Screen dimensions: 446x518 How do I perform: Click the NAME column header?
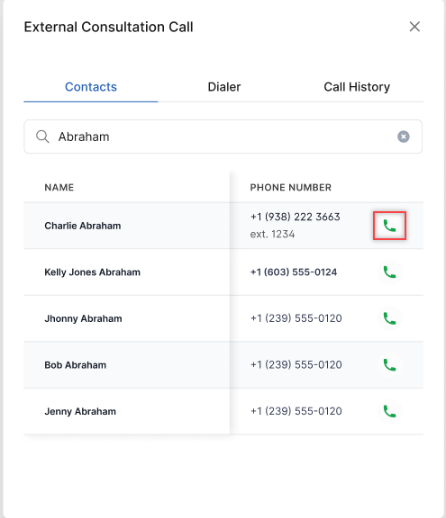[x=59, y=187]
